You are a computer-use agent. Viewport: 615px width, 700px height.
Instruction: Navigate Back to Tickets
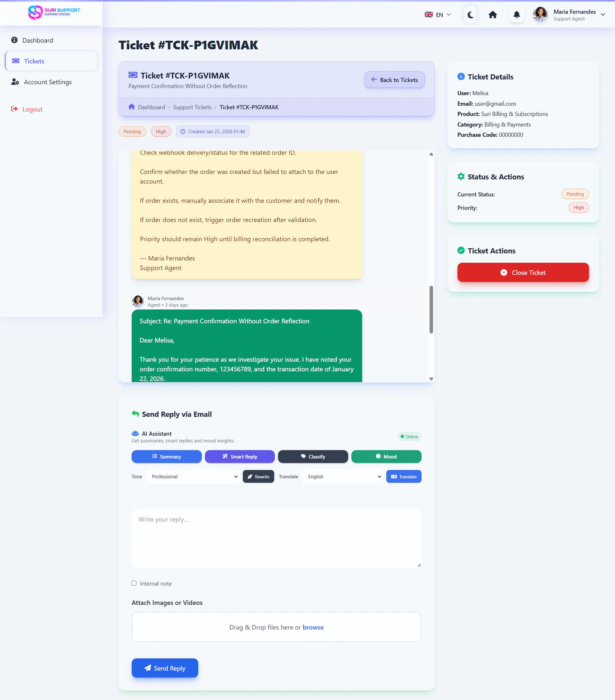click(x=394, y=80)
